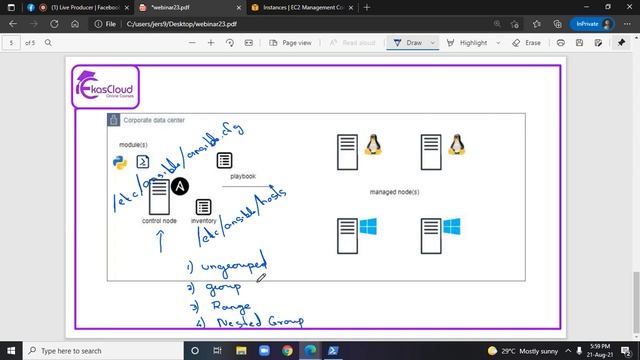Open a new browser tab
This screenshot has width=640, height=360.
pyautogui.click(x=367, y=7)
